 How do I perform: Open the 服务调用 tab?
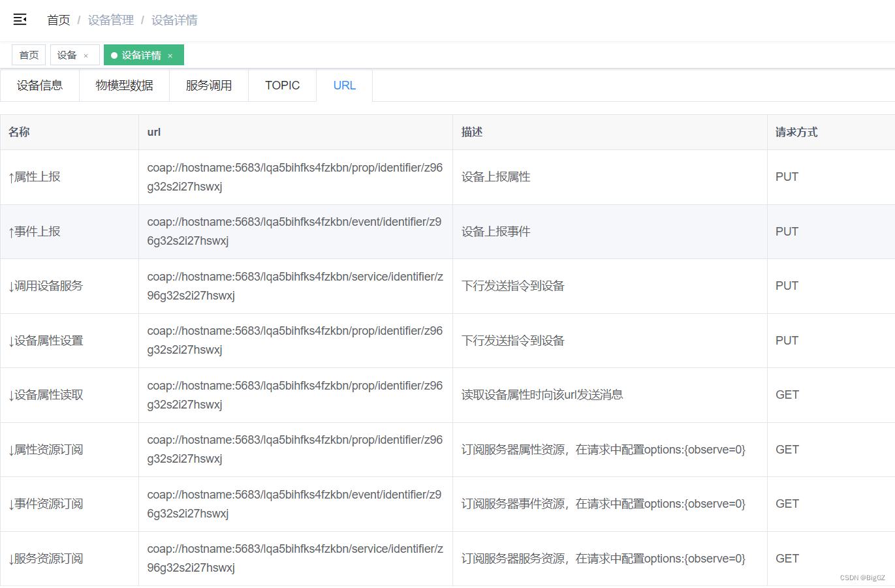pyautogui.click(x=209, y=85)
